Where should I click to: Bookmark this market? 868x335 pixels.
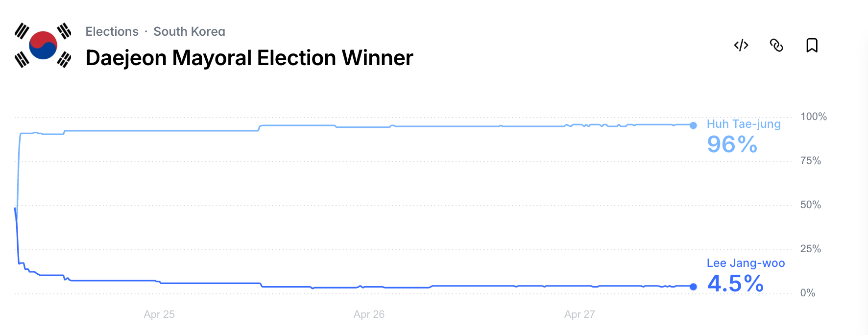812,46
